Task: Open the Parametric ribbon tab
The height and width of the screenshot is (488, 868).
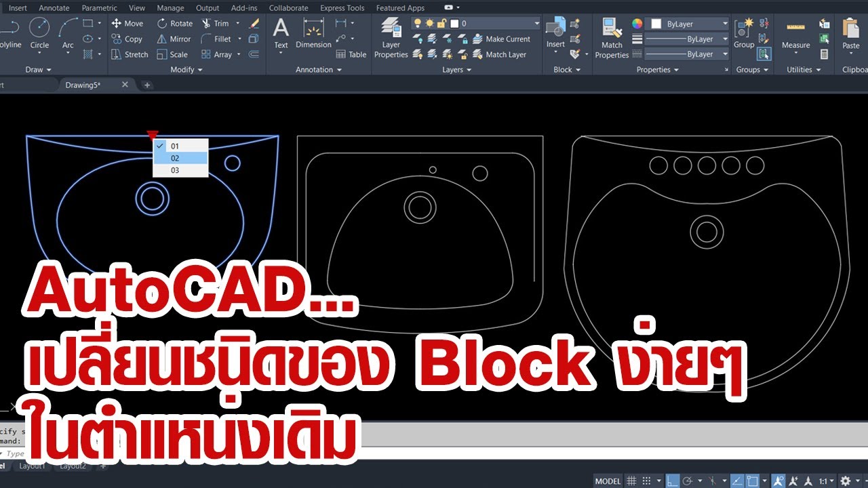Action: (99, 8)
